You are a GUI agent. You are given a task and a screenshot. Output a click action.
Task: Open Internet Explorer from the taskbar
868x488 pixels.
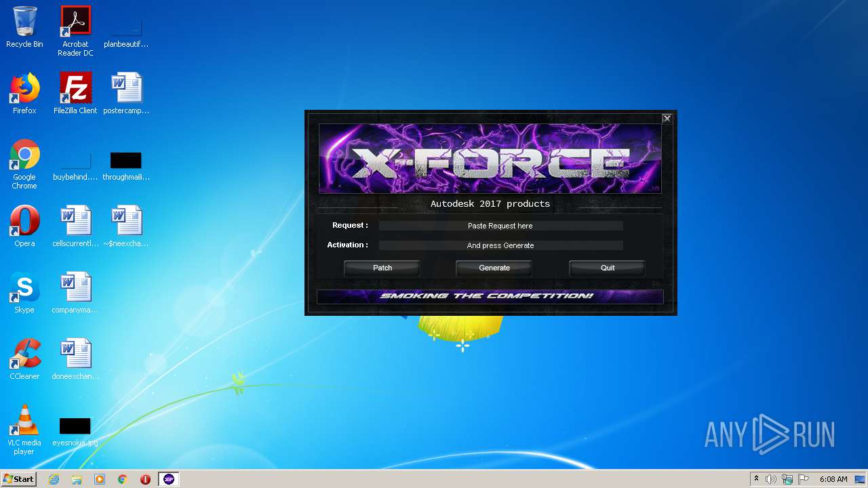[54, 479]
